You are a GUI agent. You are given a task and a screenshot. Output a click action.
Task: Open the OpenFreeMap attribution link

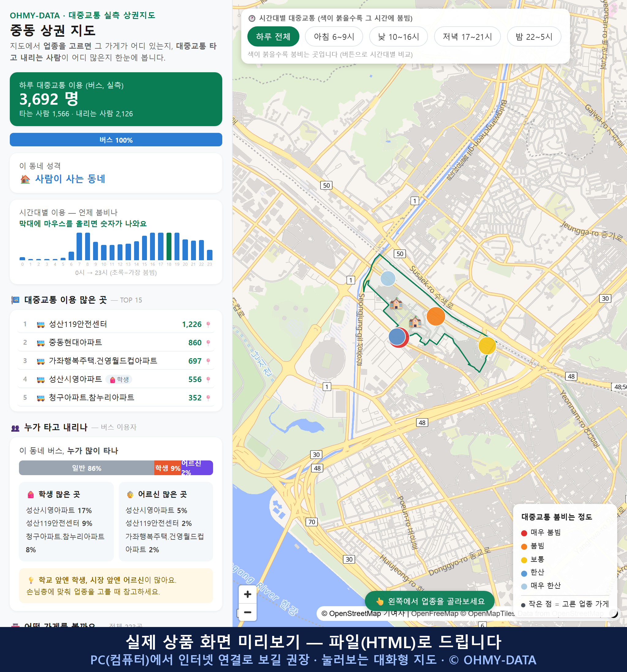click(435, 614)
